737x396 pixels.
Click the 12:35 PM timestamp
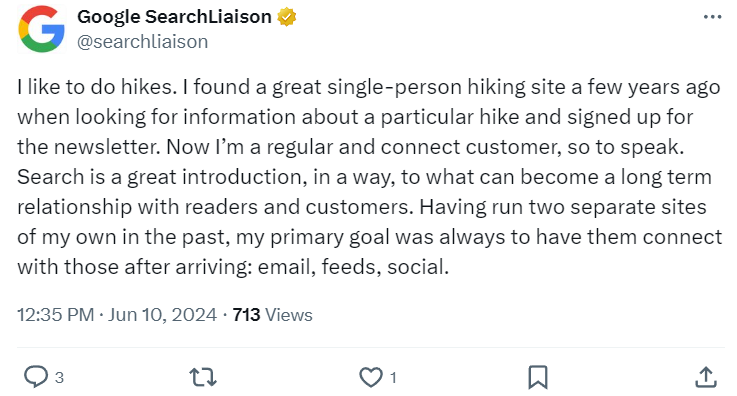[x=56, y=315]
